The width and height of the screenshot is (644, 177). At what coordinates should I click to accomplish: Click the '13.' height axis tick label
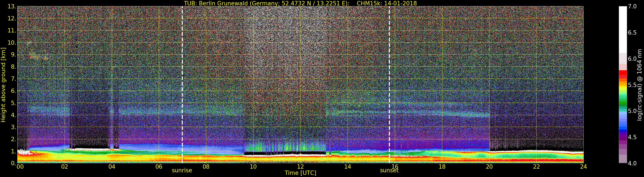12,7
